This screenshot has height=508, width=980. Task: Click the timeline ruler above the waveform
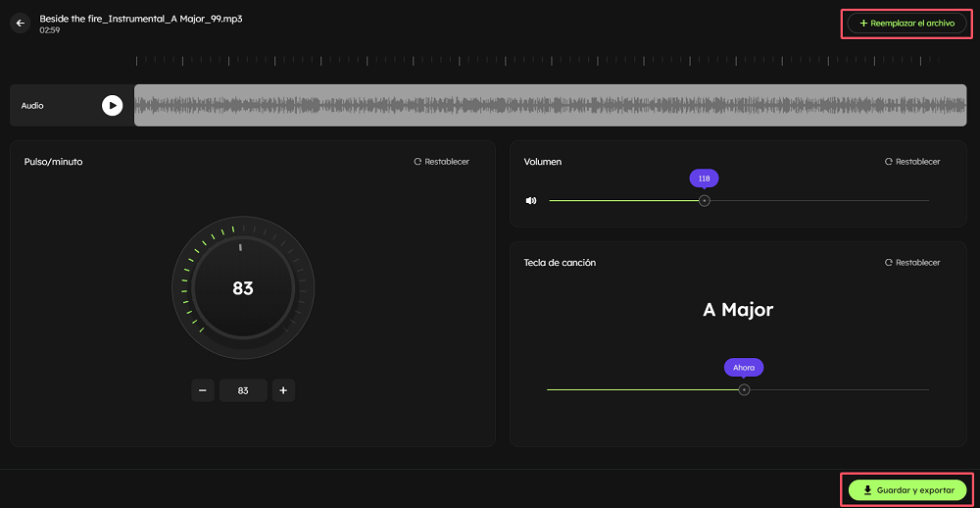click(x=537, y=61)
